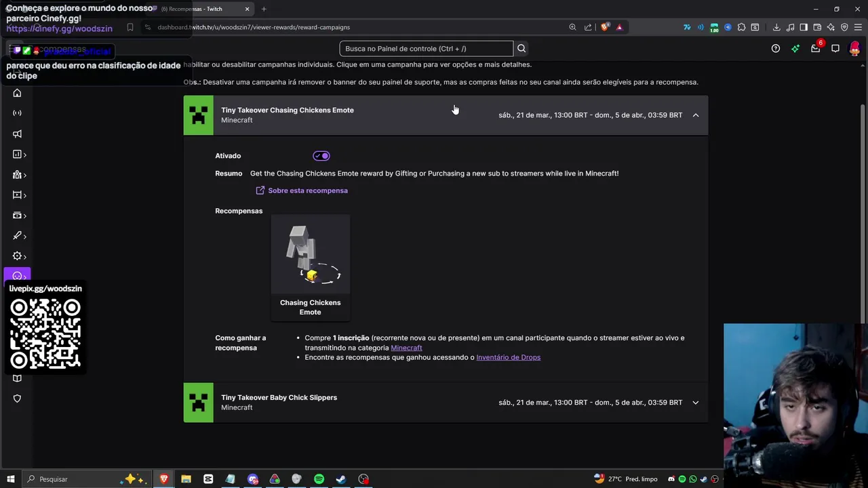Click the bookmark icon left of address bar
The height and width of the screenshot is (488, 868).
(x=130, y=27)
